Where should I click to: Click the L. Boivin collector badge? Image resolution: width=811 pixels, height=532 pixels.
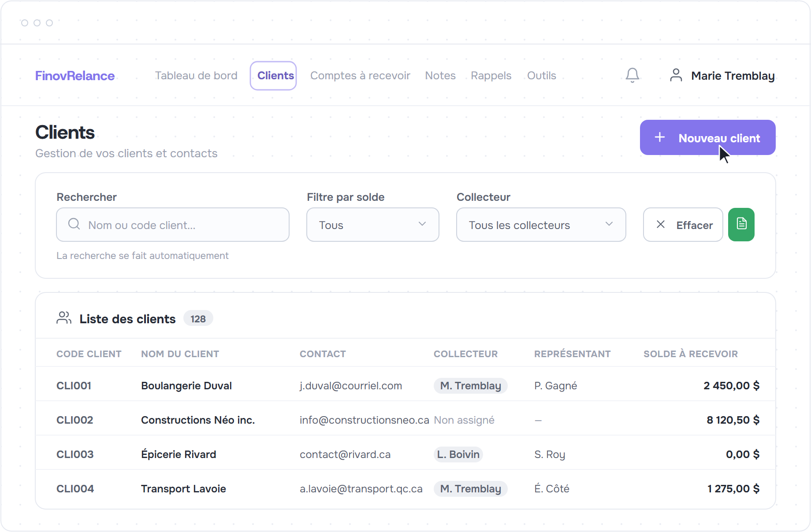[x=458, y=454]
